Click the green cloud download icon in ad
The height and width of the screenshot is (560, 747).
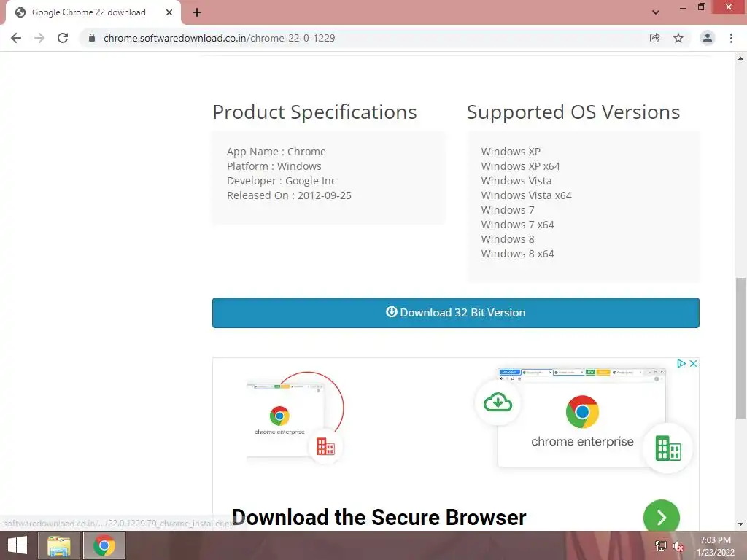498,402
